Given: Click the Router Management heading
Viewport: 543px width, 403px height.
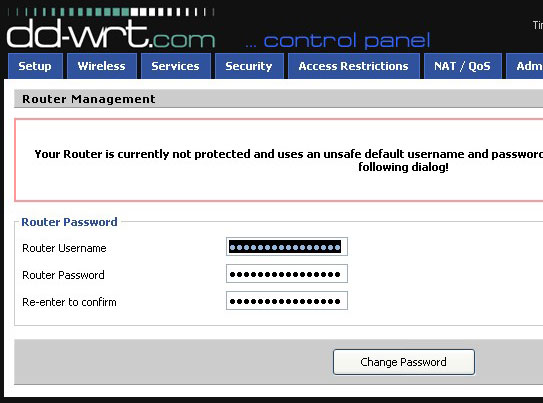Looking at the screenshot, I should (x=89, y=99).
